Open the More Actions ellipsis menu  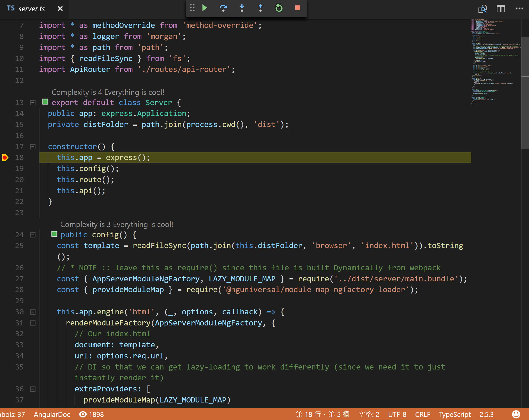(x=519, y=9)
